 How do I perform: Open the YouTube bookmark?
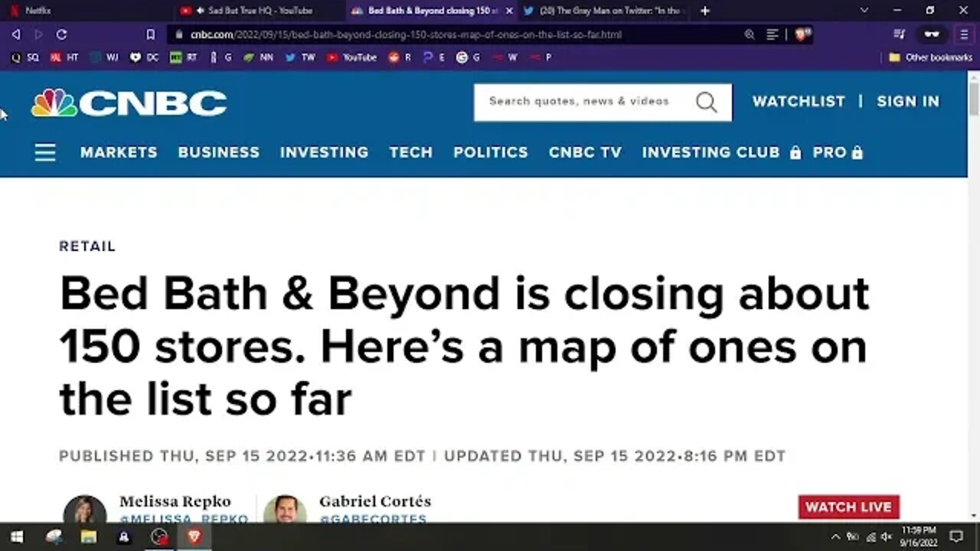(x=351, y=57)
